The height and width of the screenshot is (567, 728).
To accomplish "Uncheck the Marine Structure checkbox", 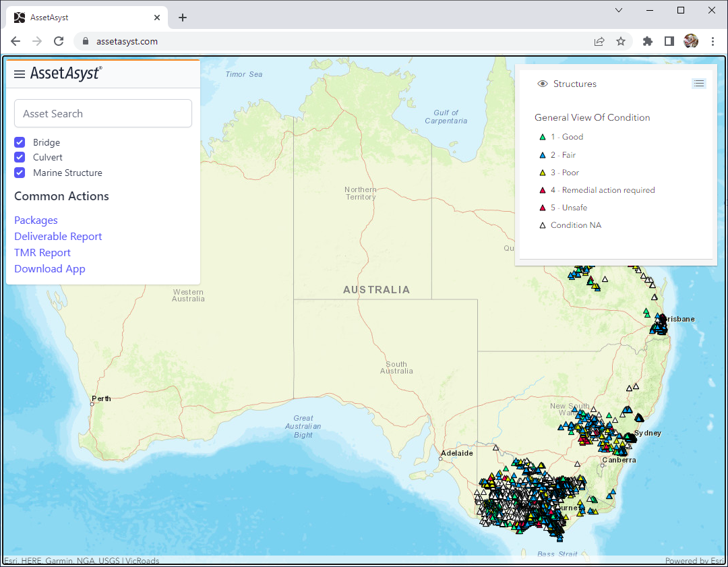I will coord(20,173).
